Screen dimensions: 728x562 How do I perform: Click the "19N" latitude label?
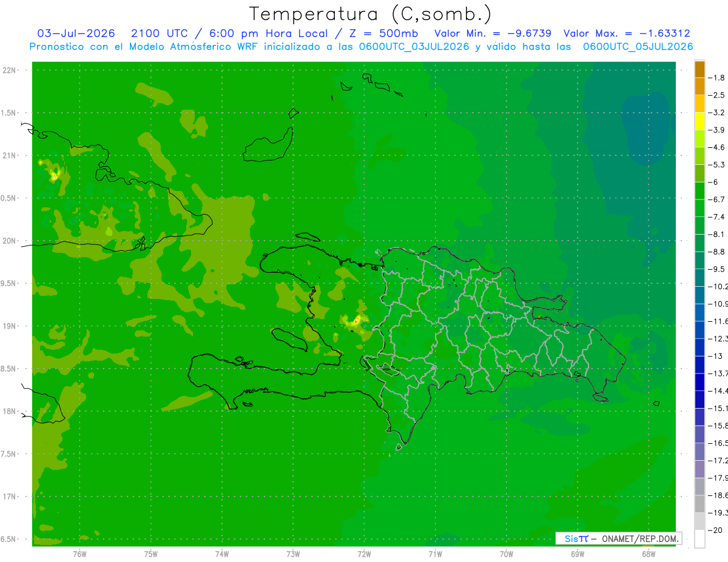click(10, 326)
